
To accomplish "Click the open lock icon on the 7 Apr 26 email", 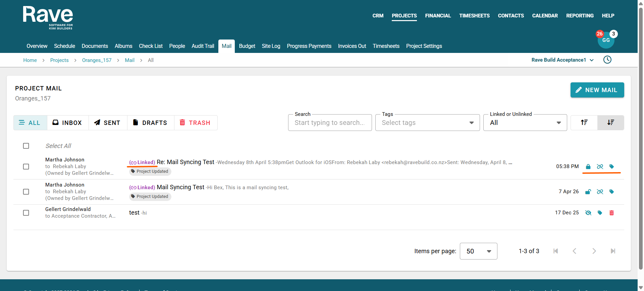I will click(588, 192).
